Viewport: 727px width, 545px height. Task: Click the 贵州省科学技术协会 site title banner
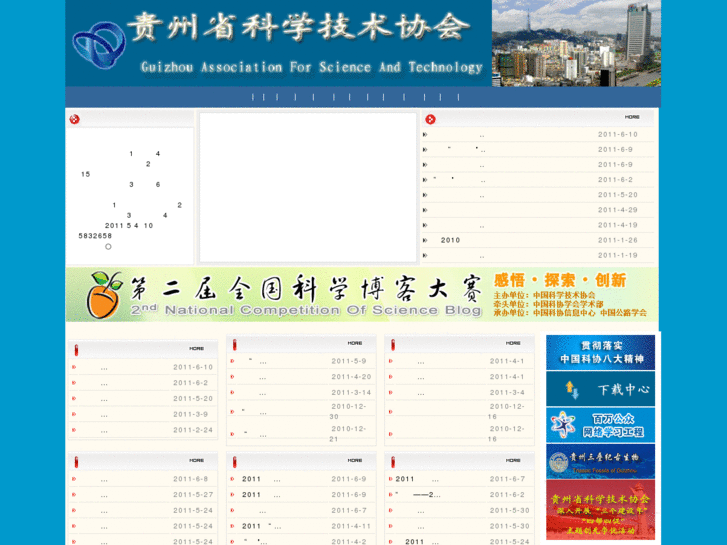pyautogui.click(x=279, y=43)
